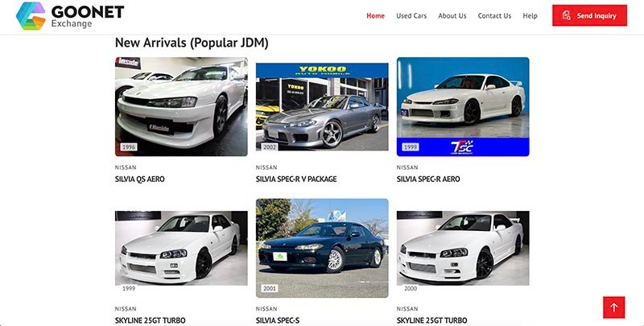Open the 1996 Silvia QS Aero photo
This screenshot has height=326, width=644.
[181, 107]
